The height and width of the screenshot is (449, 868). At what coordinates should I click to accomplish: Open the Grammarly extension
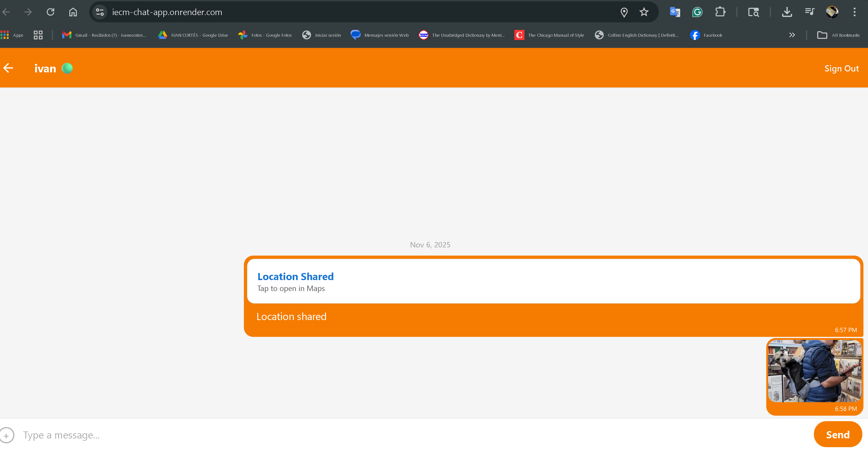(697, 12)
